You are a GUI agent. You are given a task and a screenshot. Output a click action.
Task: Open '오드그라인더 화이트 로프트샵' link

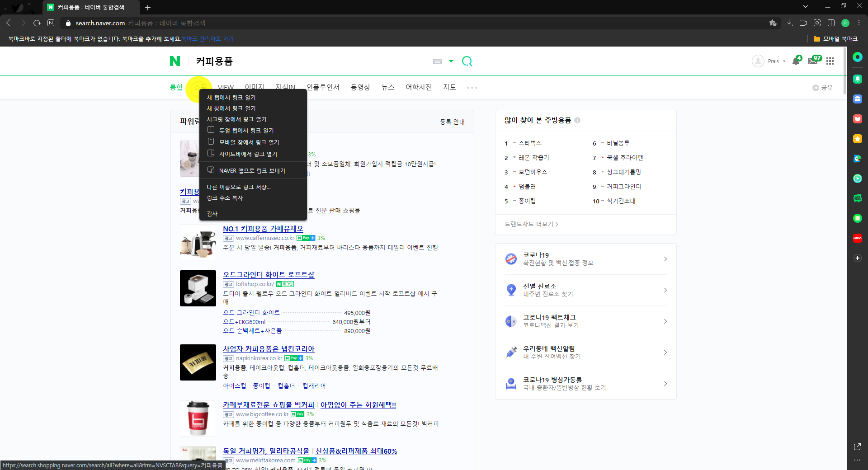pos(269,275)
